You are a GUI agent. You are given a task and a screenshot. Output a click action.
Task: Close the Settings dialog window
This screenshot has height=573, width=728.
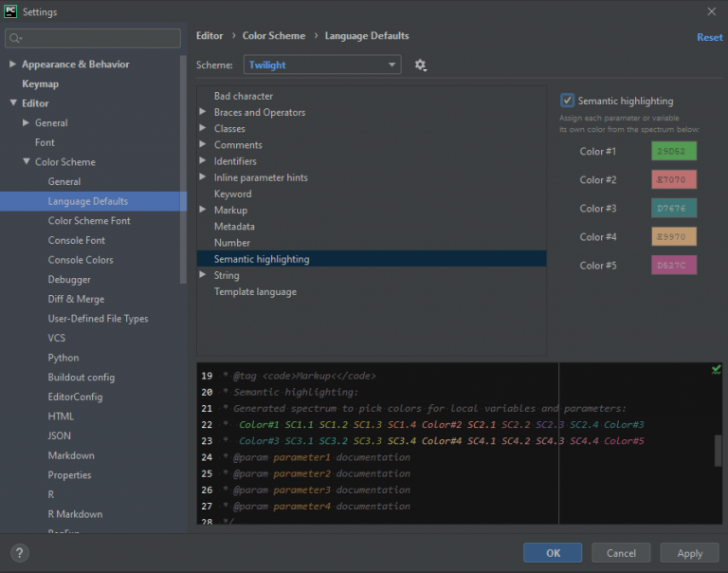[712, 11]
